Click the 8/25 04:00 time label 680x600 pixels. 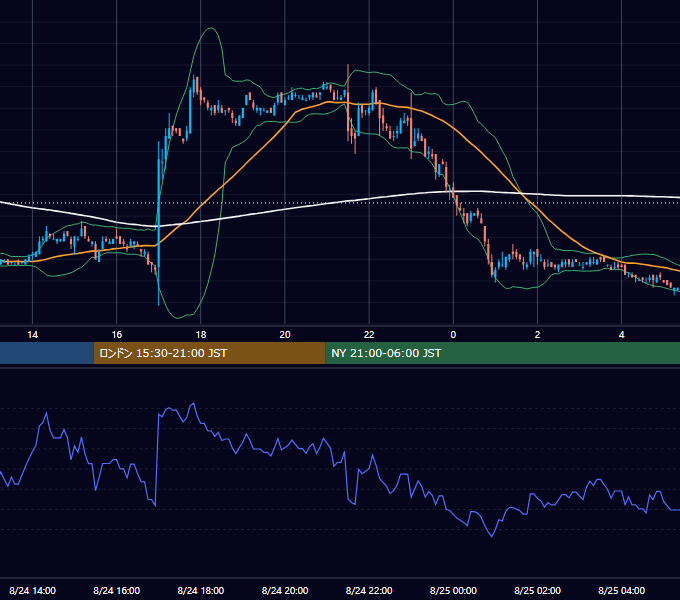tap(621, 590)
